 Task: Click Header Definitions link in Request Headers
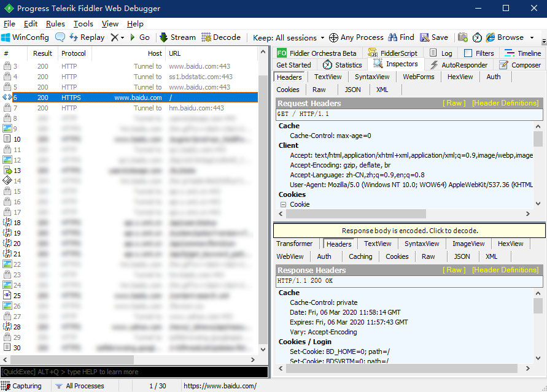coord(505,103)
